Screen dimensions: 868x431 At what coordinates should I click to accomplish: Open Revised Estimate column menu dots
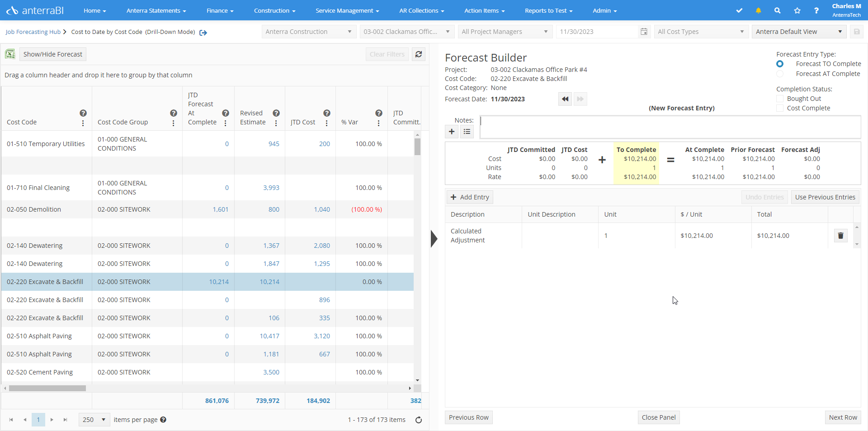tap(276, 123)
